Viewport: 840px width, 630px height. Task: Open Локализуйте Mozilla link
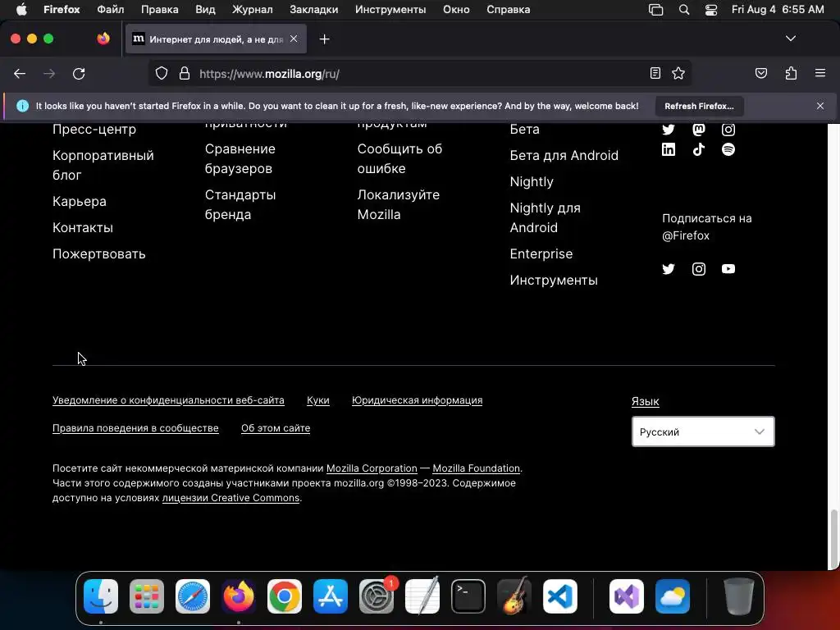pyautogui.click(x=398, y=204)
